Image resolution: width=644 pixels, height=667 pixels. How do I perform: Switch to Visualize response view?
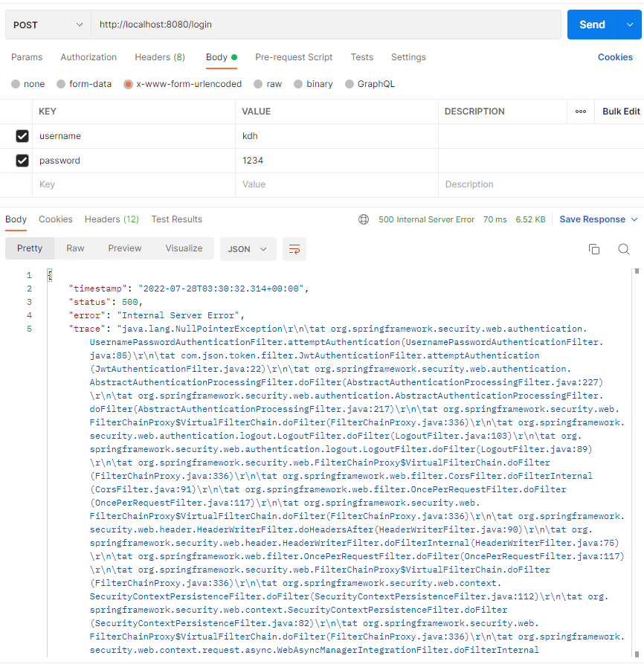point(184,248)
